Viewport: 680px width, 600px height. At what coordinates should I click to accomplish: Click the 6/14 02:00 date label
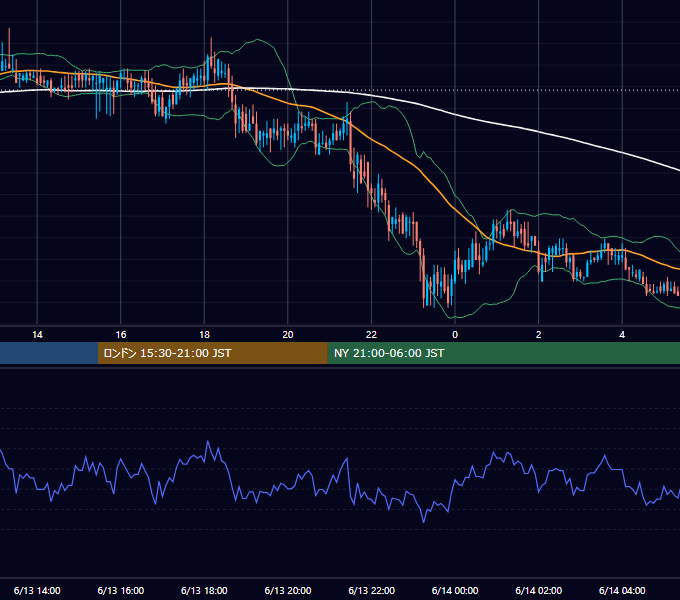(x=539, y=590)
